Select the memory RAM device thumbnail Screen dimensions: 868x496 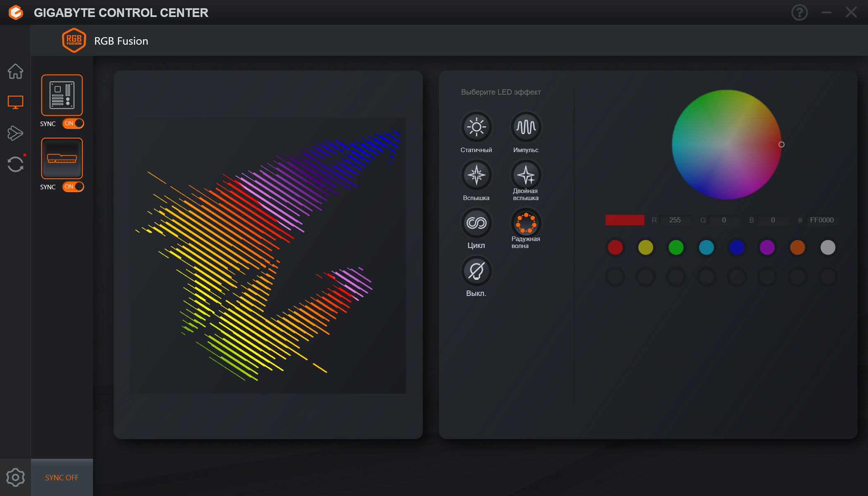pos(62,158)
